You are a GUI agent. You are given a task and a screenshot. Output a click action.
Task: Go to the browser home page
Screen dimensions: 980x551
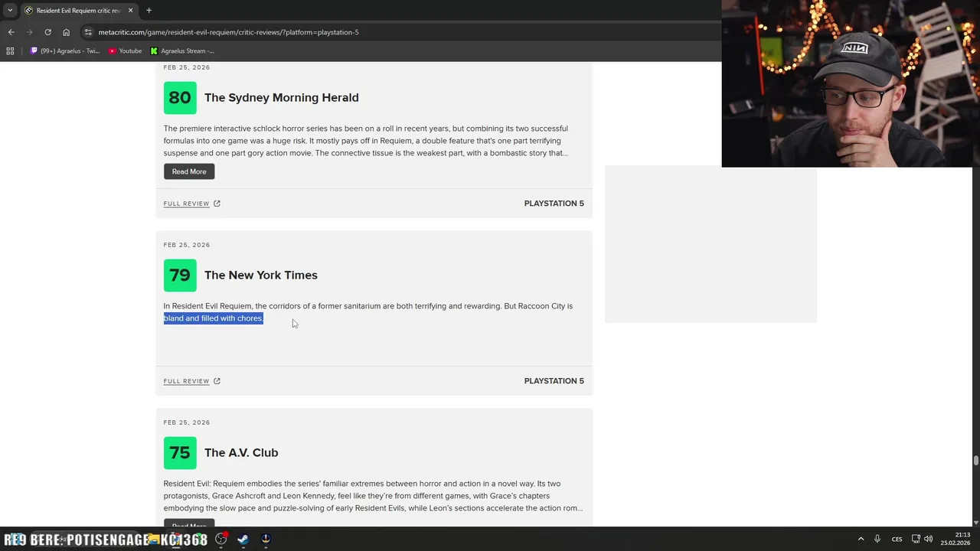(x=66, y=32)
